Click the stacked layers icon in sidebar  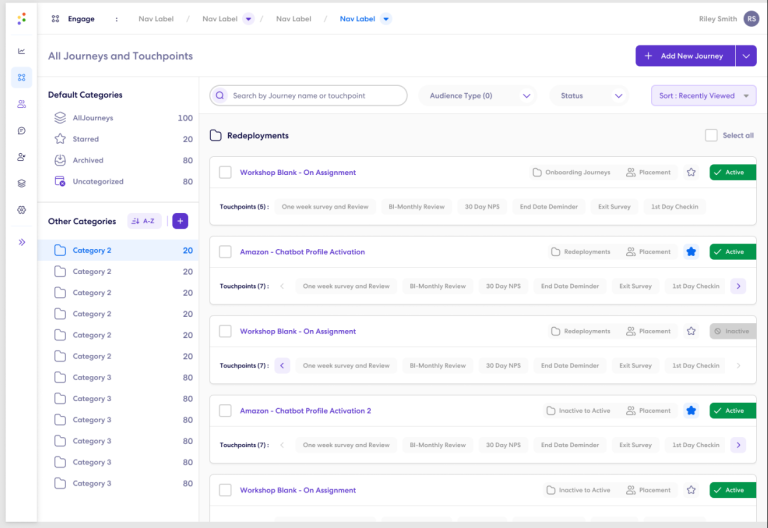(22, 183)
